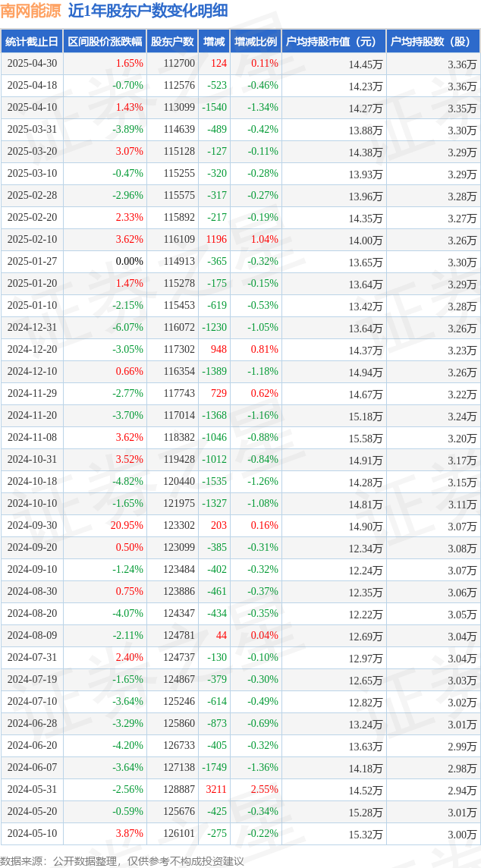Click the 2.55% change ratio cell
This screenshot has height=868, width=481.
265,789
